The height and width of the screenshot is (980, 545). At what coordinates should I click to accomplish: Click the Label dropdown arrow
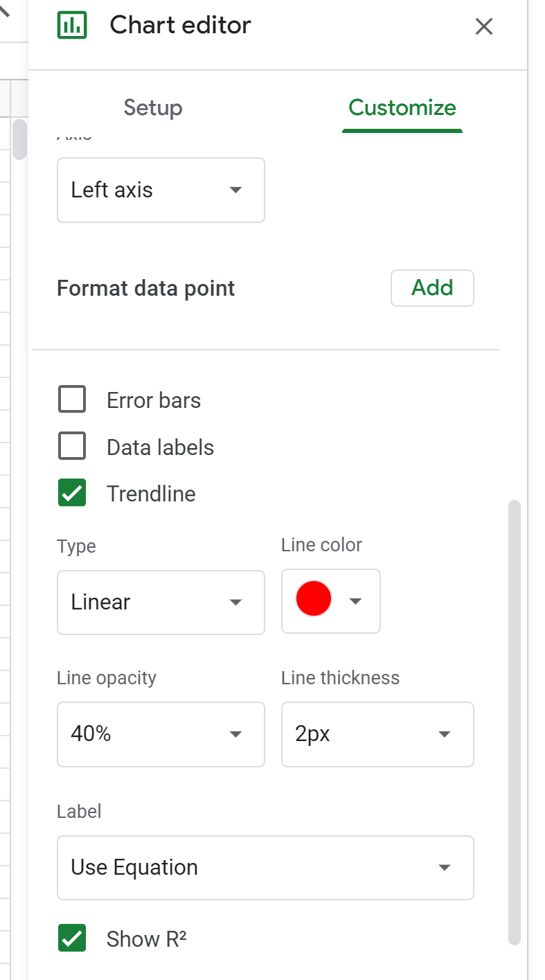pos(445,867)
